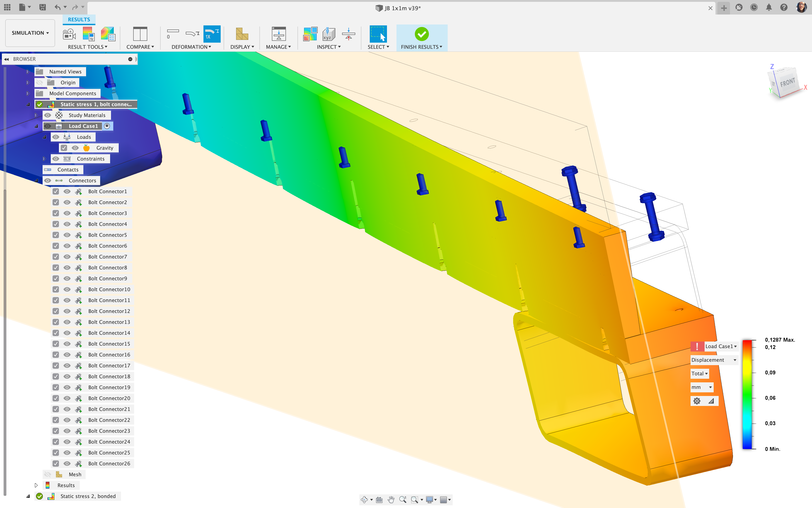Click the Display mesh icon
This screenshot has width=812, height=508.
pos(242,34)
